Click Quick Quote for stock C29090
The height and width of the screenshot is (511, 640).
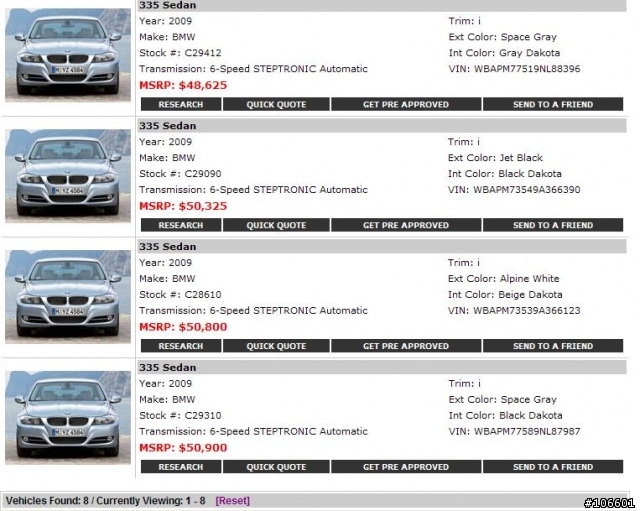tap(276, 225)
